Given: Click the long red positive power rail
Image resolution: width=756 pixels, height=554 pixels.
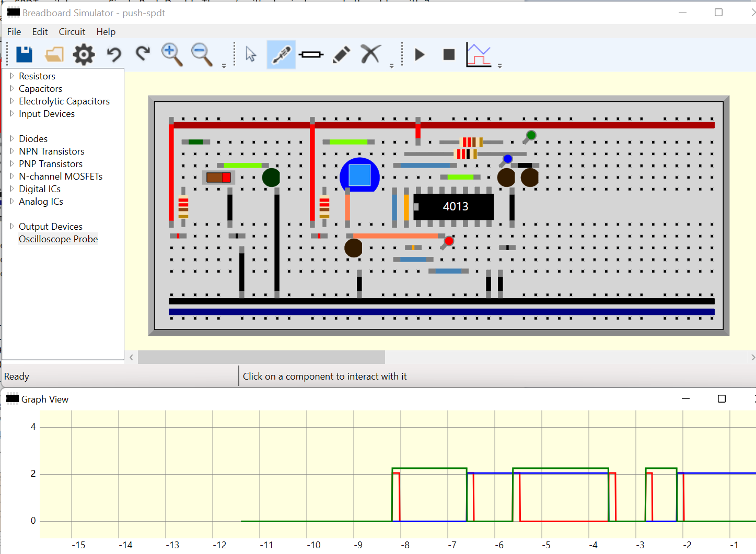Looking at the screenshot, I should [442, 125].
